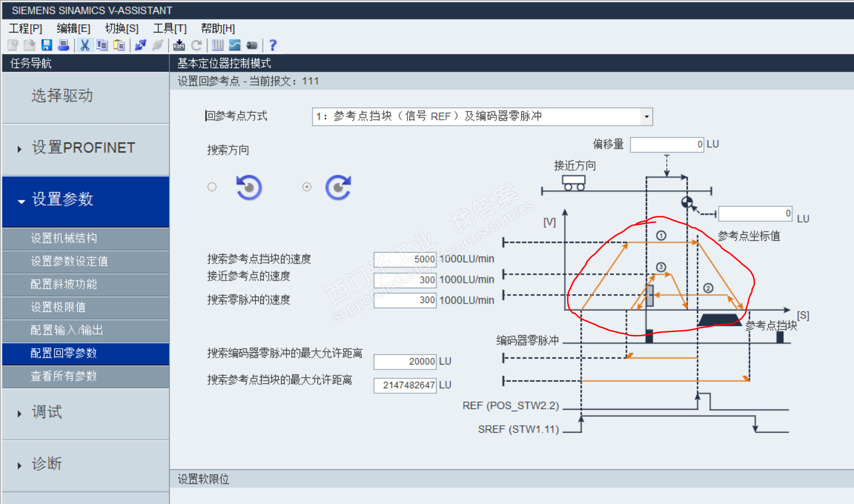This screenshot has width=854, height=504.
Task: Click the Open project toolbar icon
Action: coord(30,45)
